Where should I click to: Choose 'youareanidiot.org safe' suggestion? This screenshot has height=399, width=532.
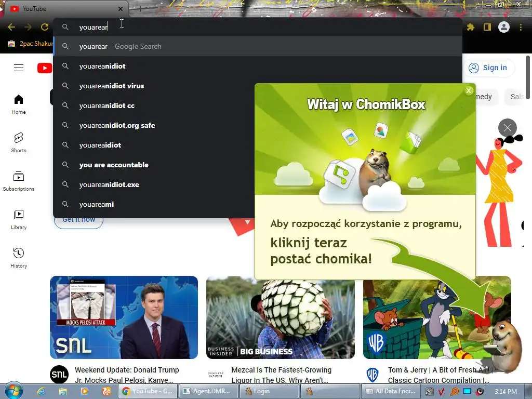coord(154,125)
